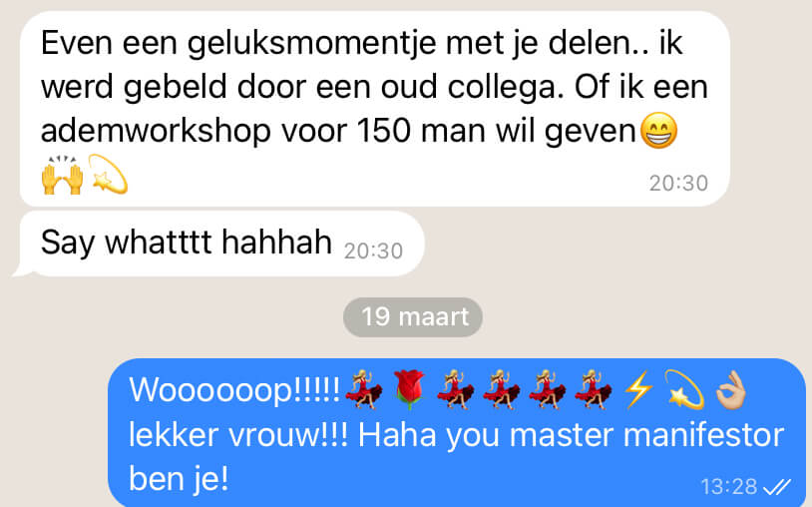Tap the double check read receipt icon
This screenshot has height=507, width=812.
777,487
